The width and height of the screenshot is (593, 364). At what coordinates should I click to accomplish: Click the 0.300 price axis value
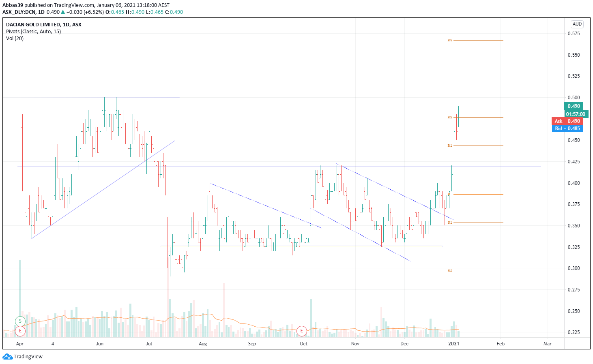(x=574, y=268)
